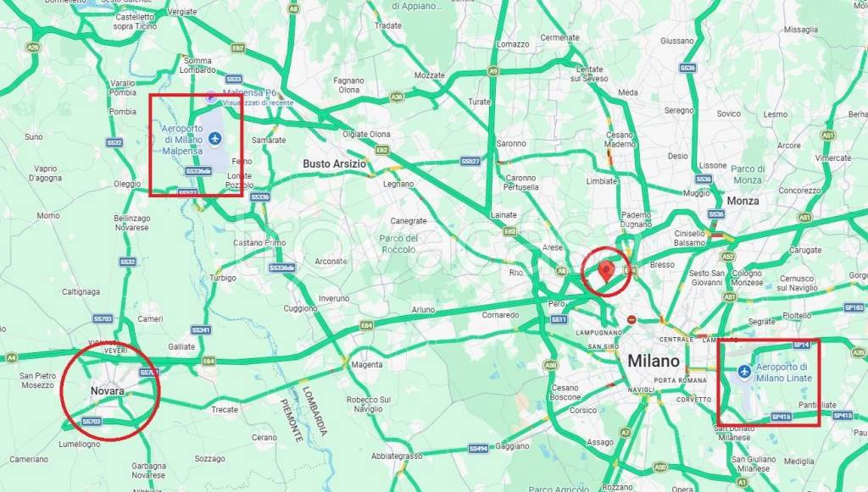This screenshot has width=868, height=492.
Task: Click the E64 road shield near Magenta
Action: [x=366, y=326]
